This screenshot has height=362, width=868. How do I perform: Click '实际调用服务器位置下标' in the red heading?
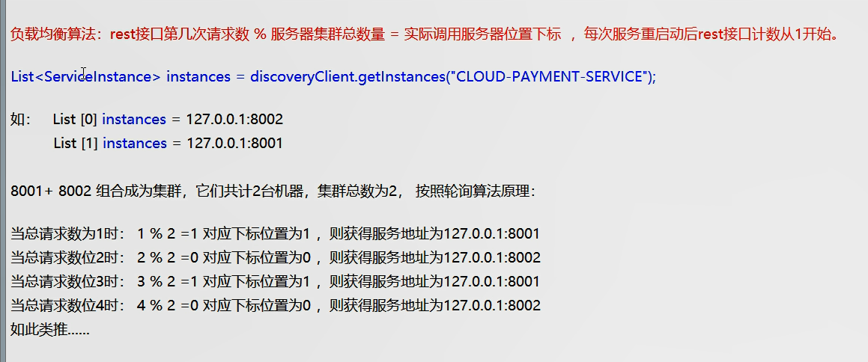[482, 35]
